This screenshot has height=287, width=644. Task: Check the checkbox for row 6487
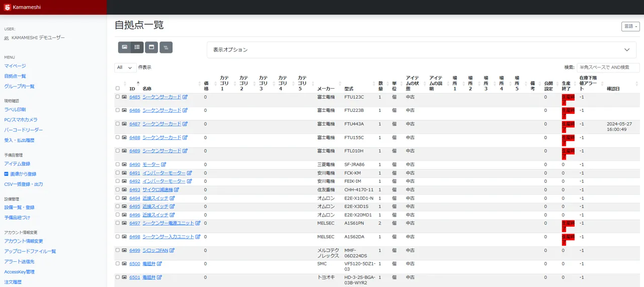click(x=118, y=124)
